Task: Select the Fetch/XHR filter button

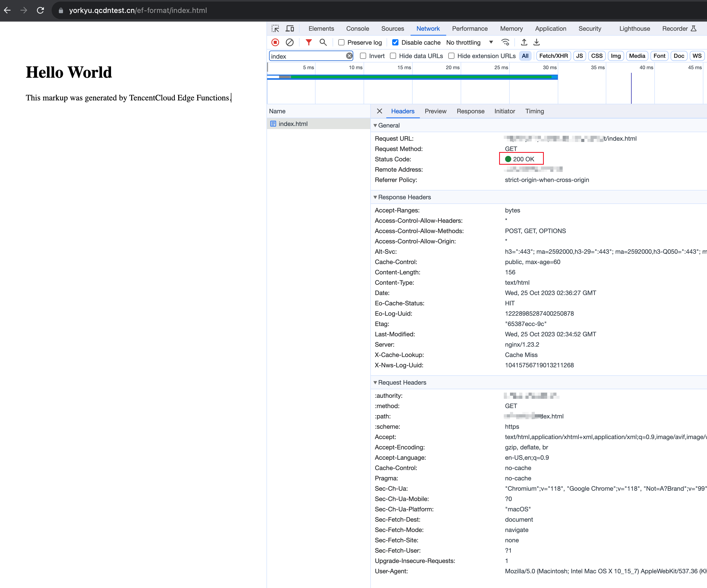Action: [x=553, y=56]
